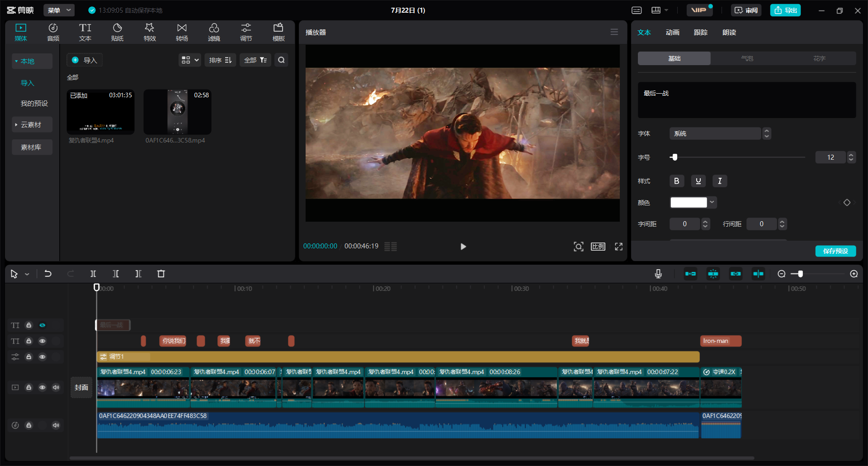Click the keyframe diamond next to color

847,203
